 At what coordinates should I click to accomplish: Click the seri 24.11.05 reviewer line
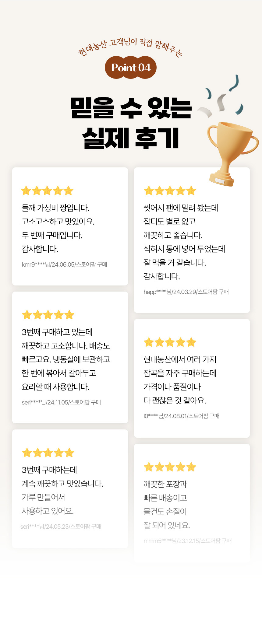point(61,402)
